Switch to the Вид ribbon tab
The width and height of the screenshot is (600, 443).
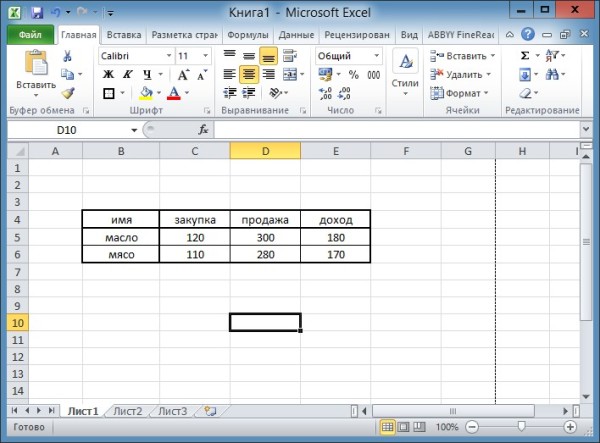(409, 35)
